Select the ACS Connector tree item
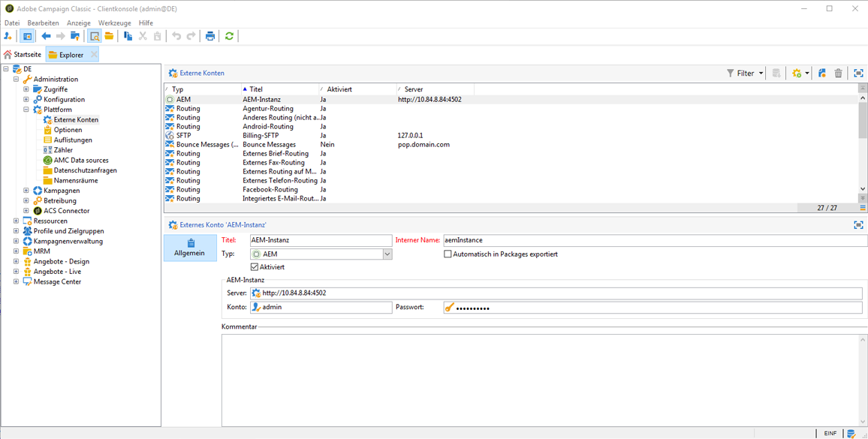Image resolution: width=868 pixels, height=439 pixels. point(66,210)
